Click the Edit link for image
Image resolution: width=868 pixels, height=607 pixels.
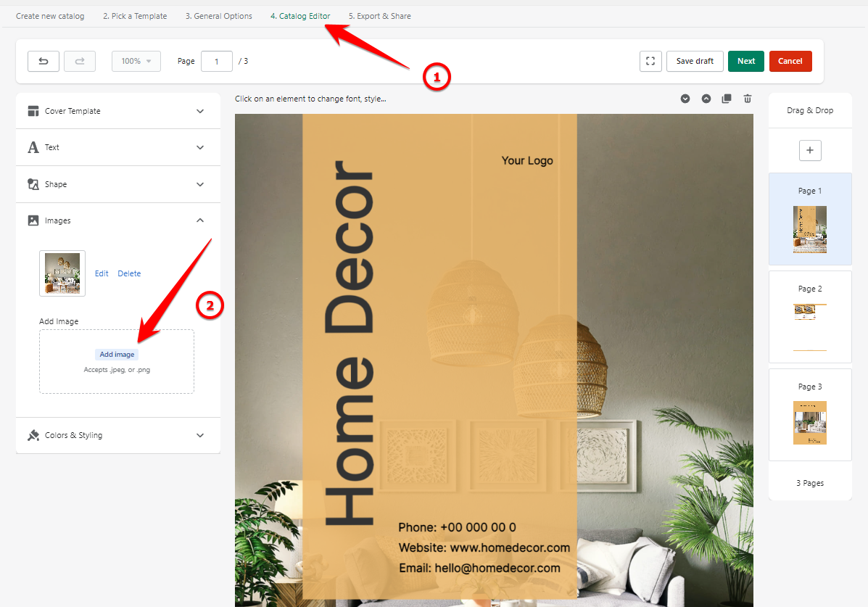[102, 273]
